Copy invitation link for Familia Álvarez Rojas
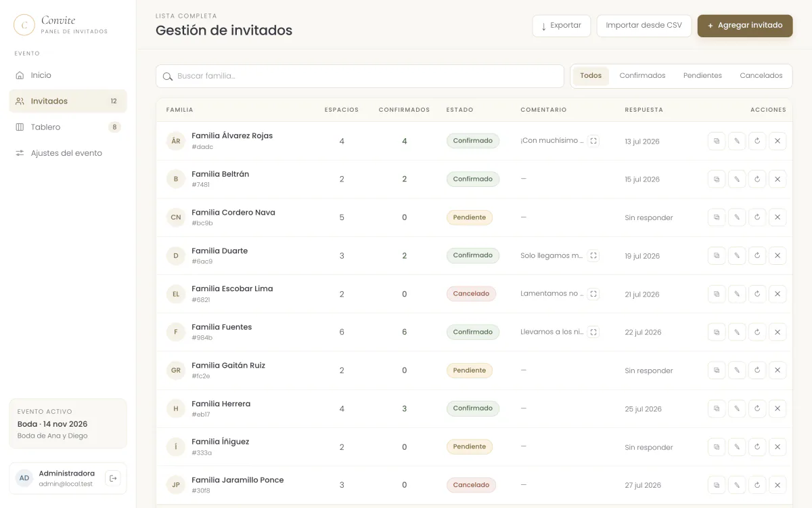 [x=717, y=141]
